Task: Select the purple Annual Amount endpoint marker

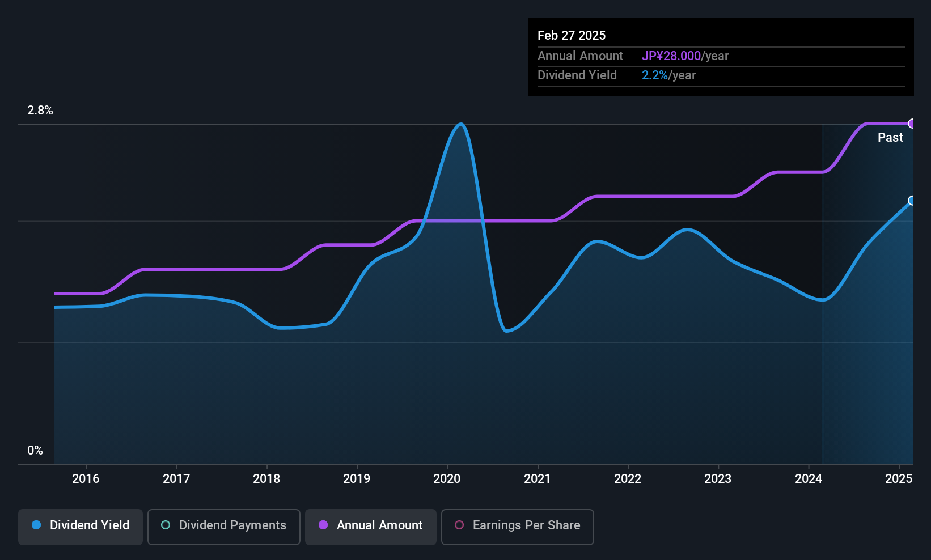Action: (912, 124)
